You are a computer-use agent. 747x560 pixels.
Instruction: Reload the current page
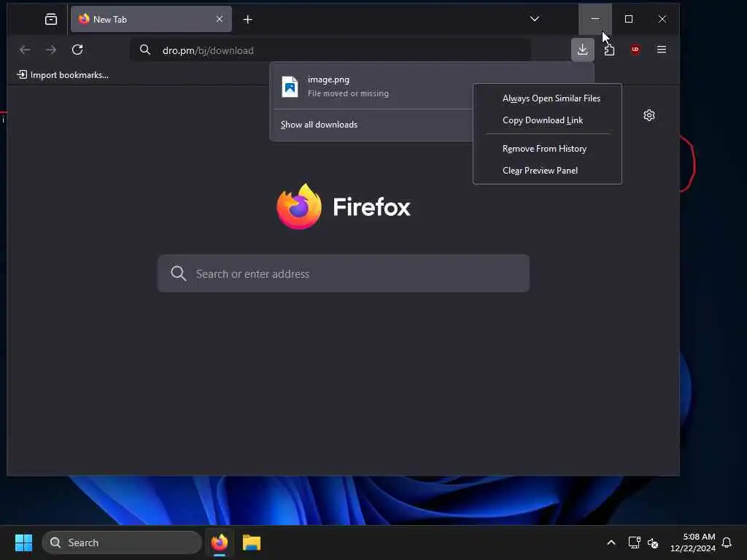[77, 50]
